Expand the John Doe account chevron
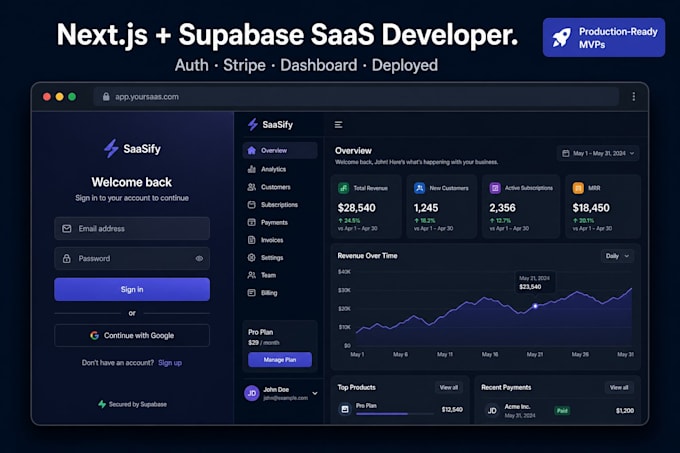 (315, 393)
